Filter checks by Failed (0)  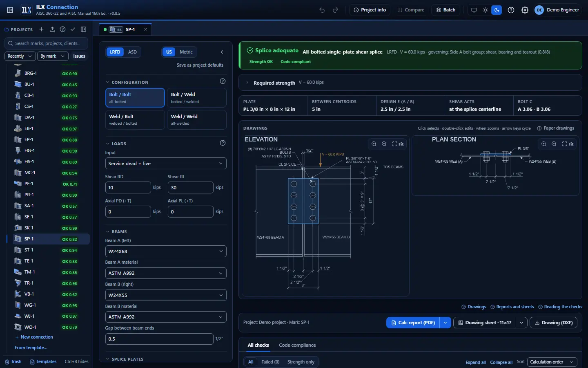(x=270, y=362)
